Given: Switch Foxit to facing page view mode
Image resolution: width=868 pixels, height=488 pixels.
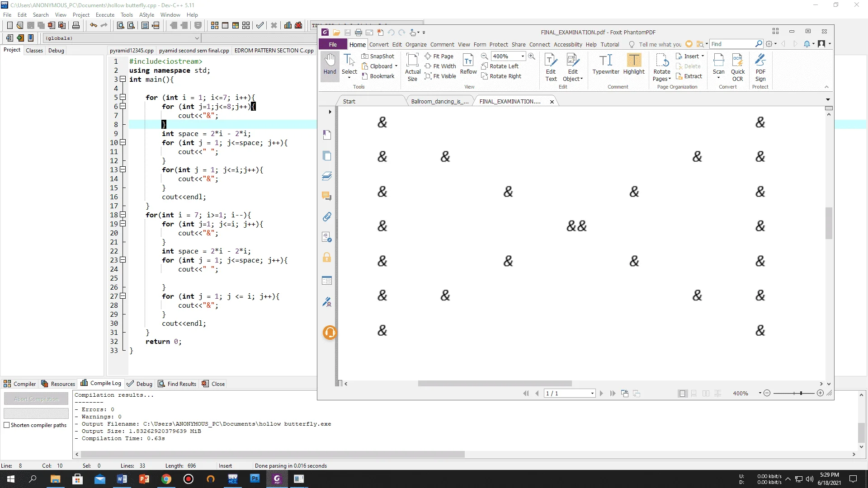Looking at the screenshot, I should pyautogui.click(x=706, y=394).
